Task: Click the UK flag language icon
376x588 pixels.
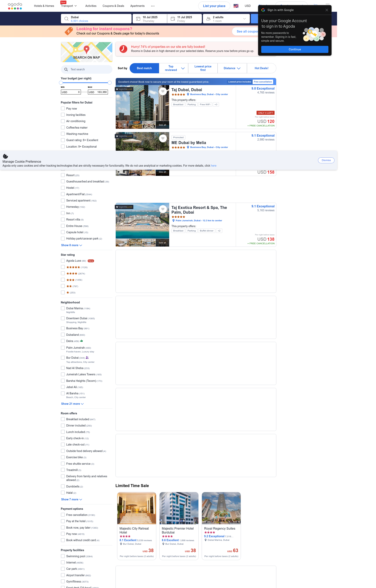Action: pyautogui.click(x=236, y=6)
